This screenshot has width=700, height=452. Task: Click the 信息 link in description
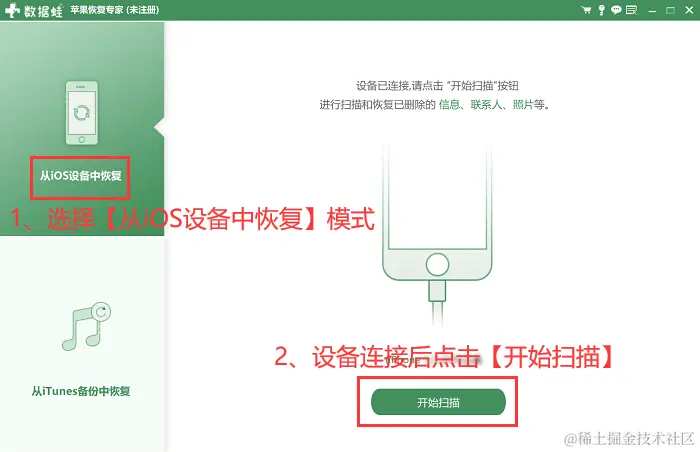click(x=449, y=105)
